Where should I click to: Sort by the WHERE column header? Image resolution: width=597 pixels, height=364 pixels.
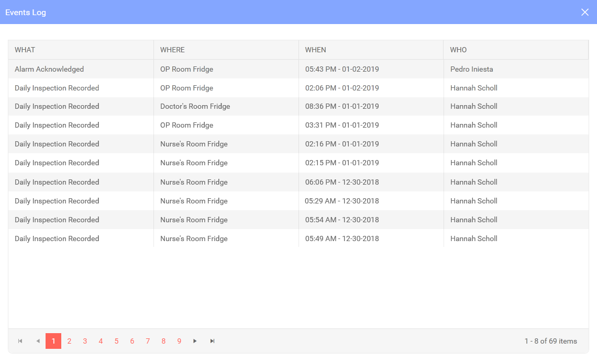(x=172, y=50)
